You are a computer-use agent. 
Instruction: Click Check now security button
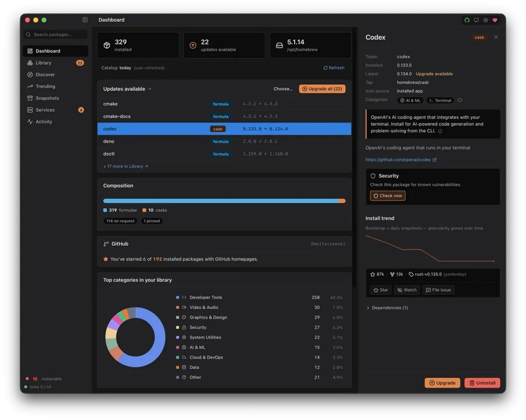coord(387,196)
